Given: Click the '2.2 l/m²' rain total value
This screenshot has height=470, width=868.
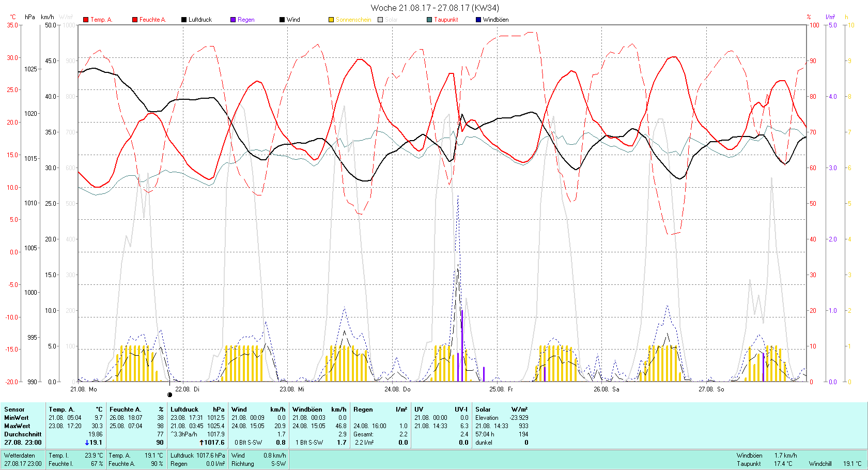Looking at the screenshot, I should click(x=364, y=443).
